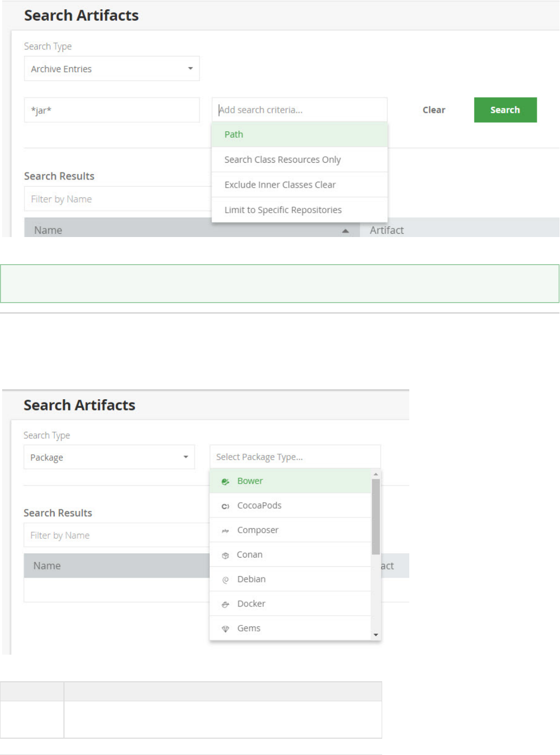The height and width of the screenshot is (755, 560).
Task: Click the CocoaPods package icon
Action: coord(226,506)
